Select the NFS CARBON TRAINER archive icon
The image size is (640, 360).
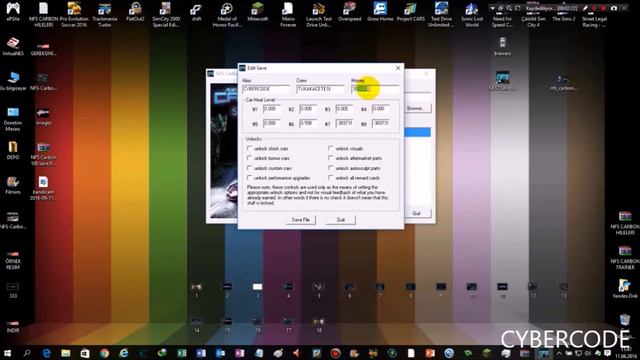[625, 258]
